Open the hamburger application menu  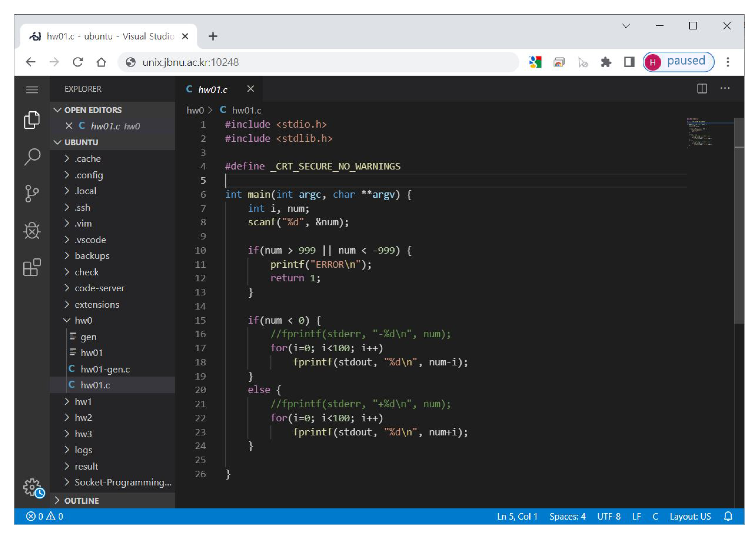click(32, 90)
